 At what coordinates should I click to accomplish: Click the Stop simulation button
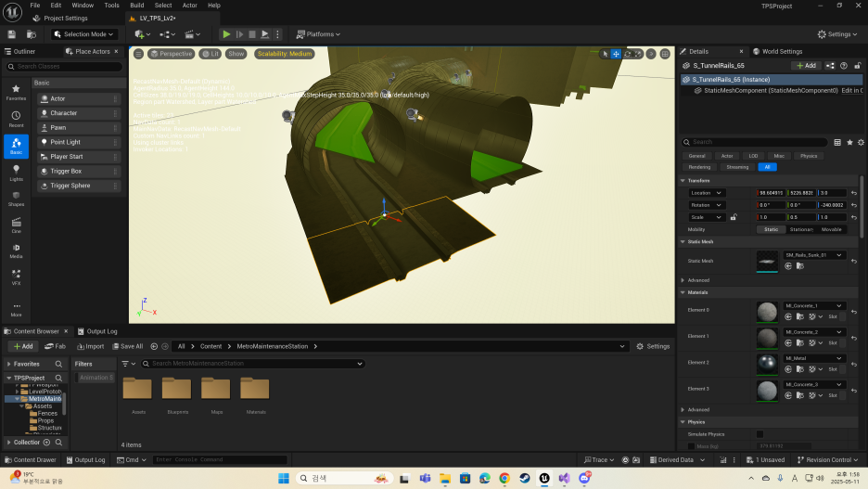(x=252, y=34)
